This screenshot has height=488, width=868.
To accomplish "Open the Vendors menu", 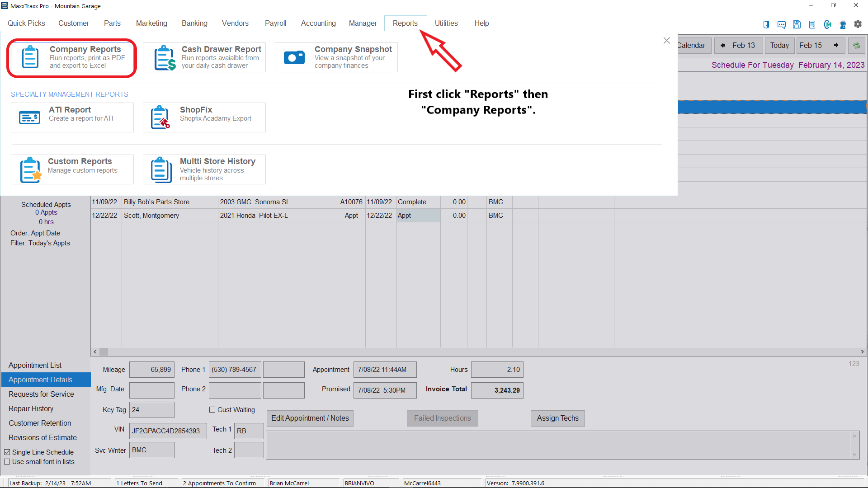I will pyautogui.click(x=235, y=23).
